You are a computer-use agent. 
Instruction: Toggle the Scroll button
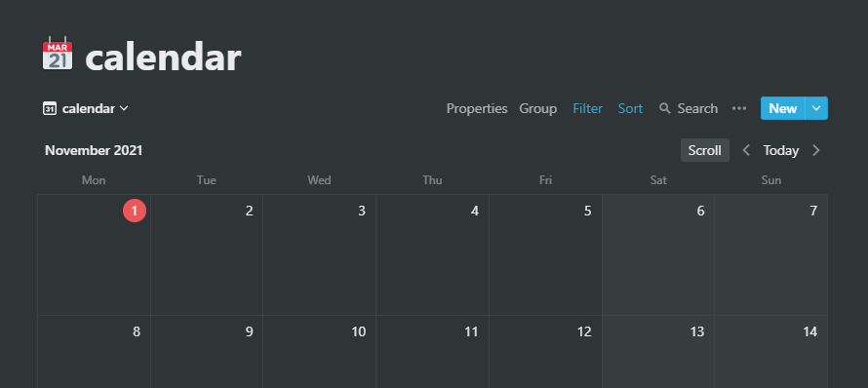coord(705,150)
